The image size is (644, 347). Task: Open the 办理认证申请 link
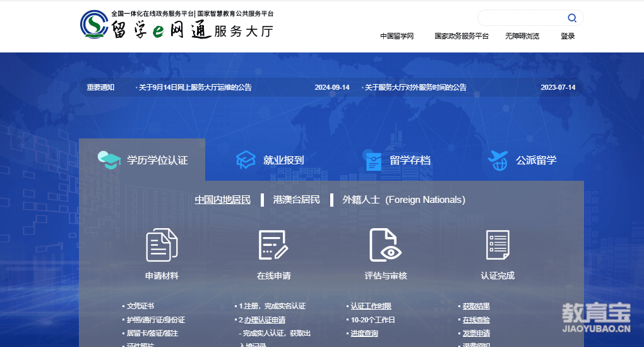265,320
